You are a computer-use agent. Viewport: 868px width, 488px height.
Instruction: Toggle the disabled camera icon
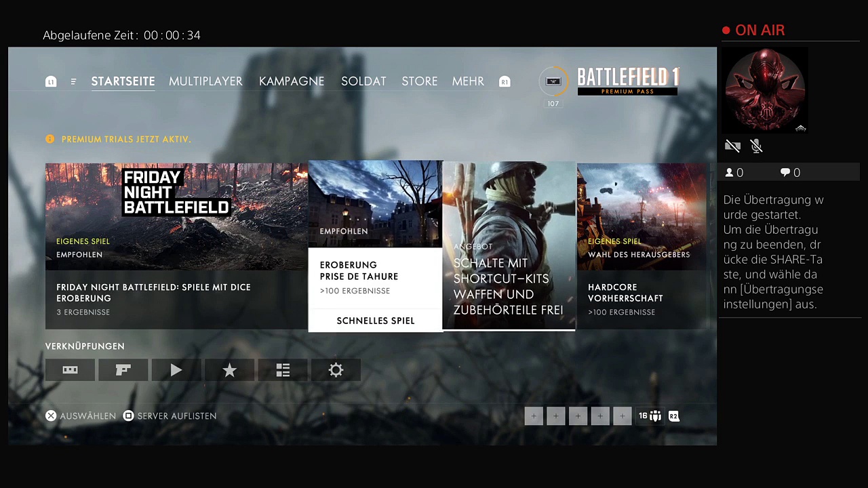point(732,146)
